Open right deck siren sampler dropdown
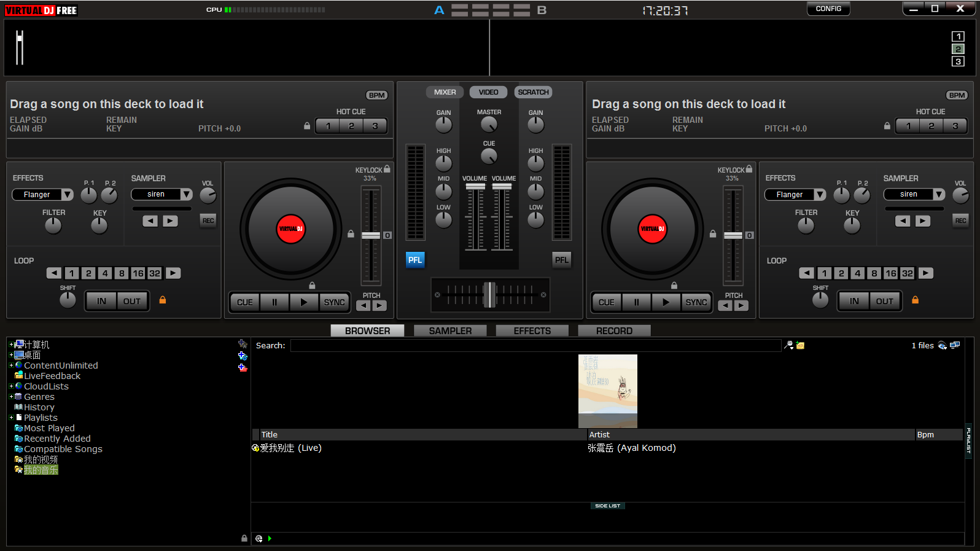This screenshot has height=551, width=980. point(939,195)
